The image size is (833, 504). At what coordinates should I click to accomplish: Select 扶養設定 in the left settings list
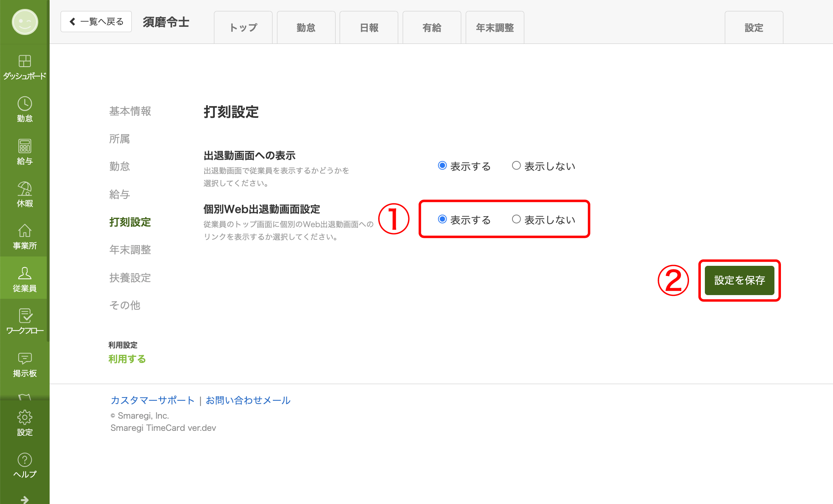pos(130,278)
